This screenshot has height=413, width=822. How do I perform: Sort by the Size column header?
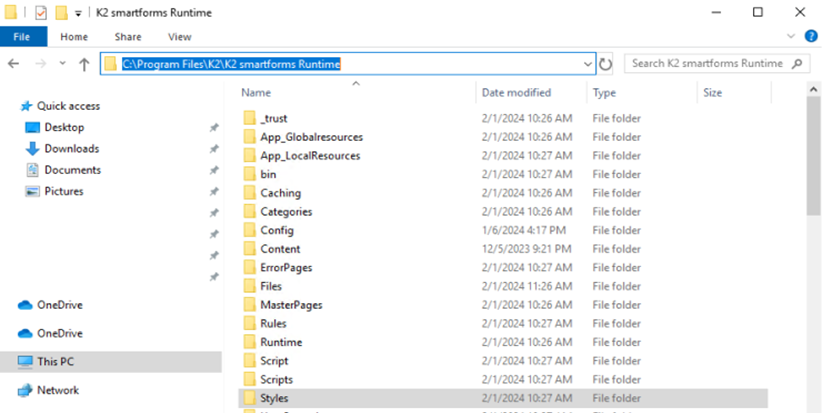pos(712,93)
